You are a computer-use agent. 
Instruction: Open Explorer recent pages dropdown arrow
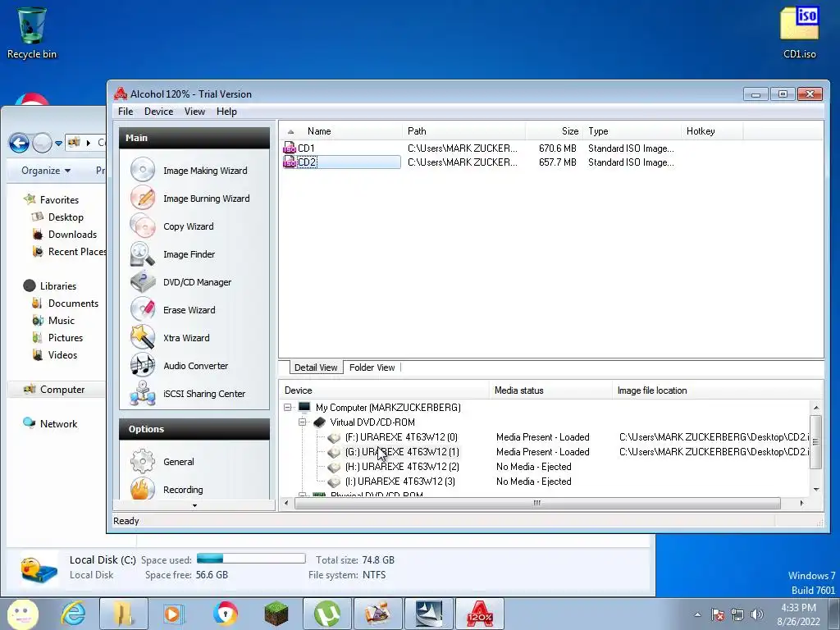[58, 143]
